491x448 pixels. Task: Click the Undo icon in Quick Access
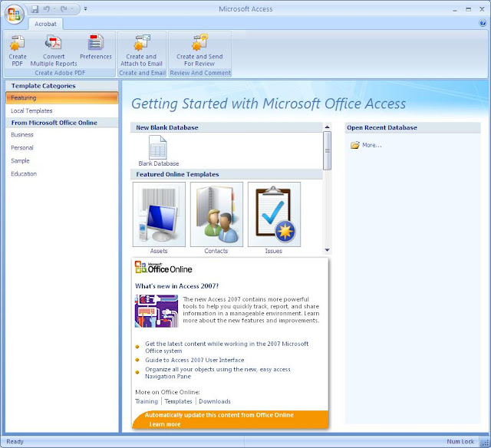pyautogui.click(x=47, y=9)
